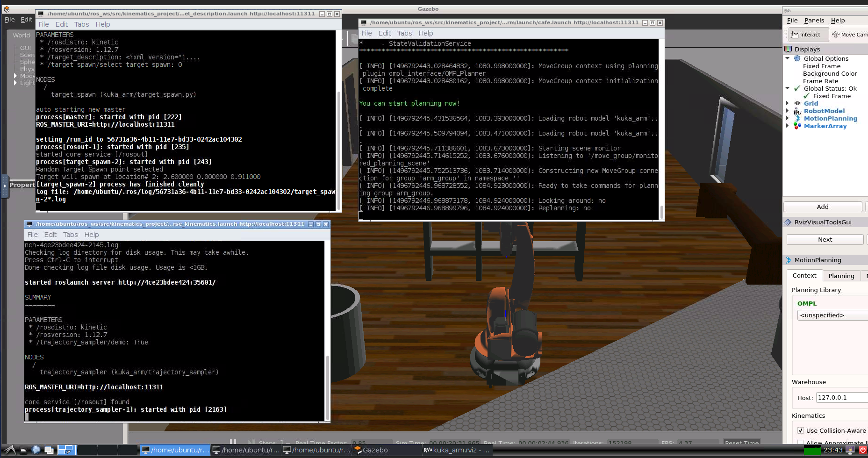Screen dimensions: 868x458
Task: Switch to the Context tab
Action: pyautogui.click(x=804, y=276)
